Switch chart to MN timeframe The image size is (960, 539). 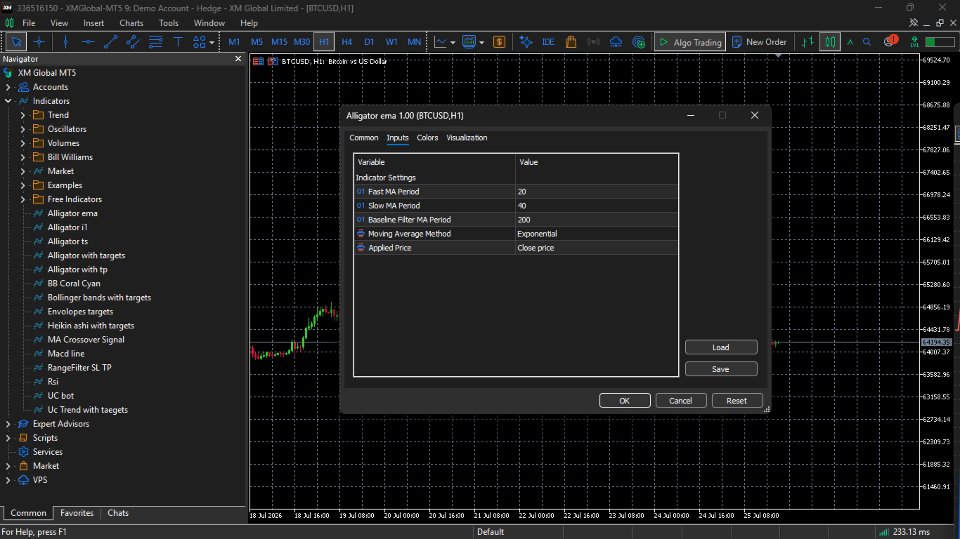coord(414,42)
